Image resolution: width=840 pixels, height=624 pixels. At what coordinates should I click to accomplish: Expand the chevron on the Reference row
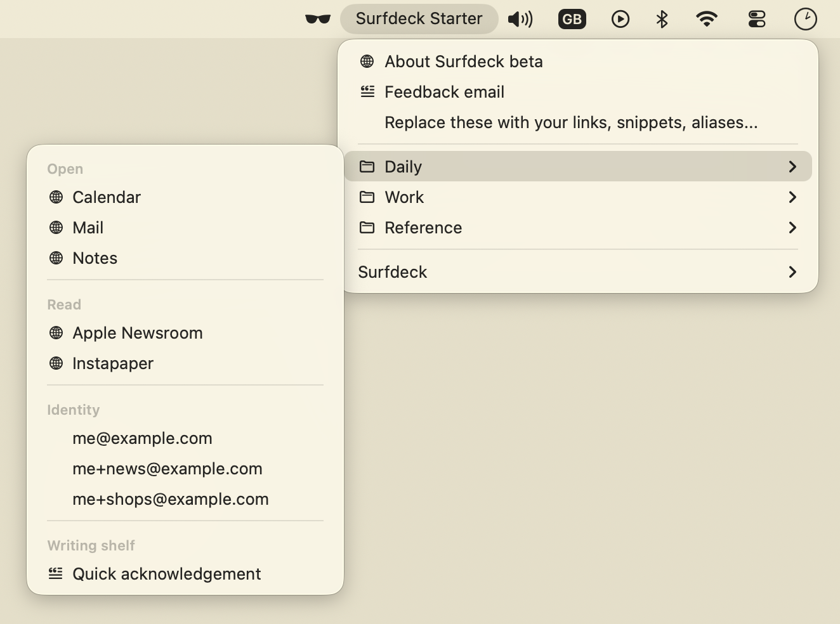(792, 228)
